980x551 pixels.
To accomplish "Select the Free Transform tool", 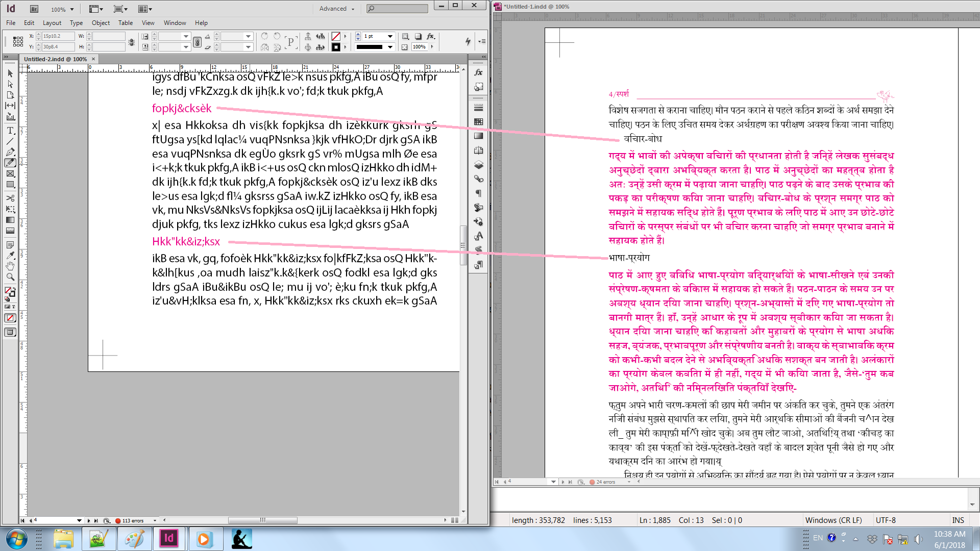I will point(10,209).
